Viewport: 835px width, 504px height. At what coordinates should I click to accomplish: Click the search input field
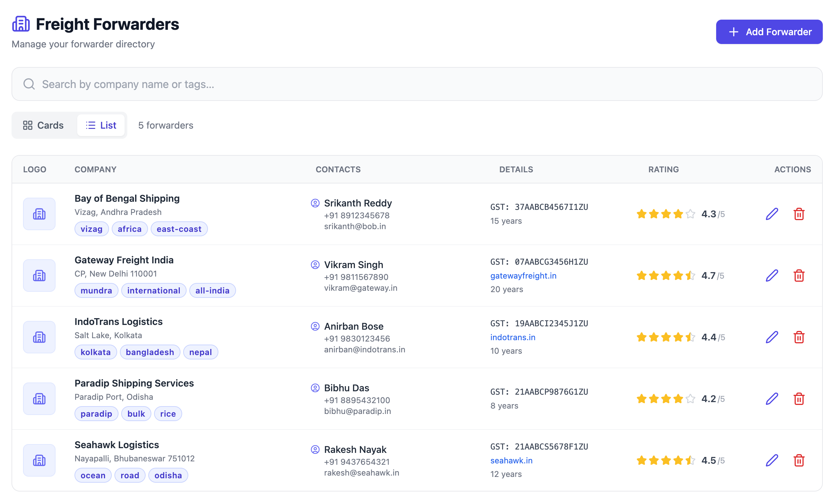point(237,84)
